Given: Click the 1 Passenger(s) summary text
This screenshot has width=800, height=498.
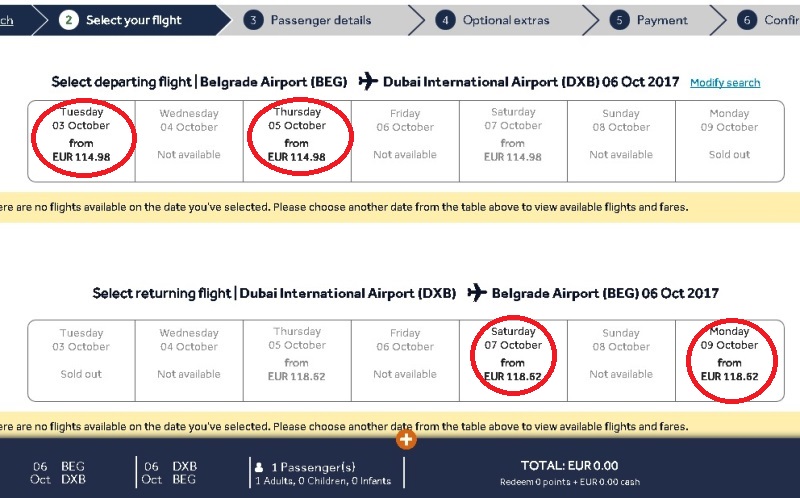Looking at the screenshot, I should 312,466.
